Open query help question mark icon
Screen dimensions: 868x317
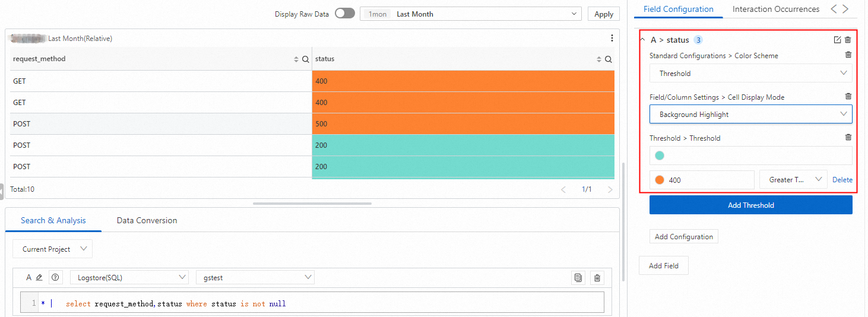point(55,277)
